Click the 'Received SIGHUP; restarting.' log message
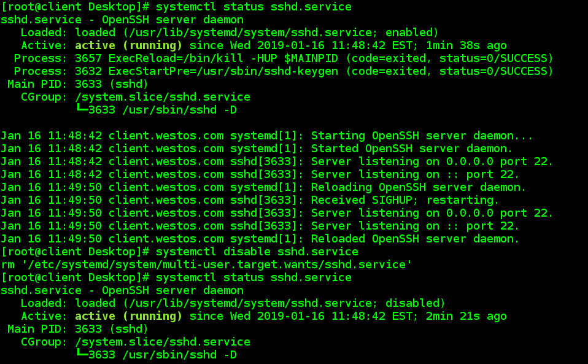The image size is (588, 364). 405,200
